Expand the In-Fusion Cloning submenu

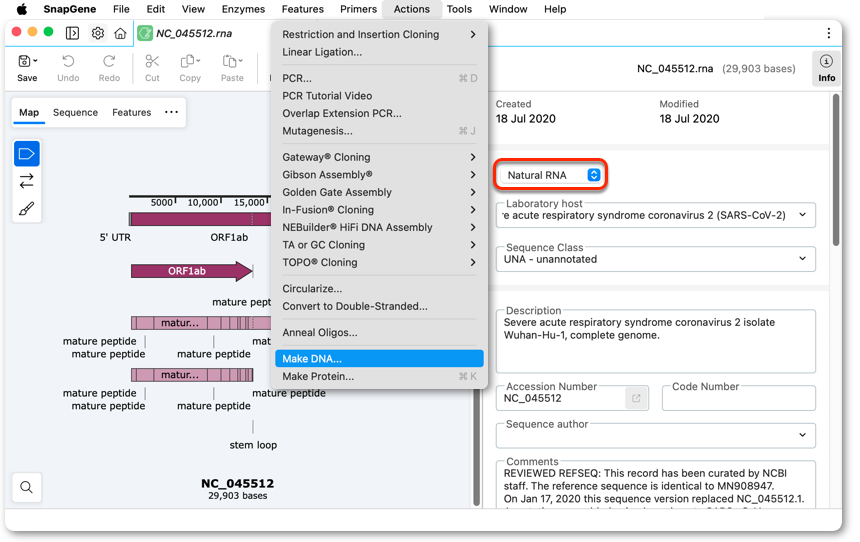379,210
